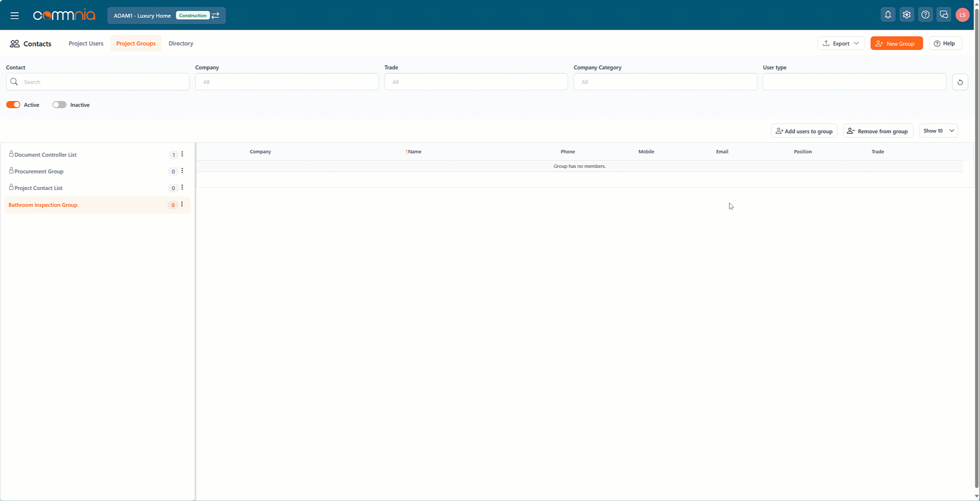Sort by the Position column header

coord(803,152)
